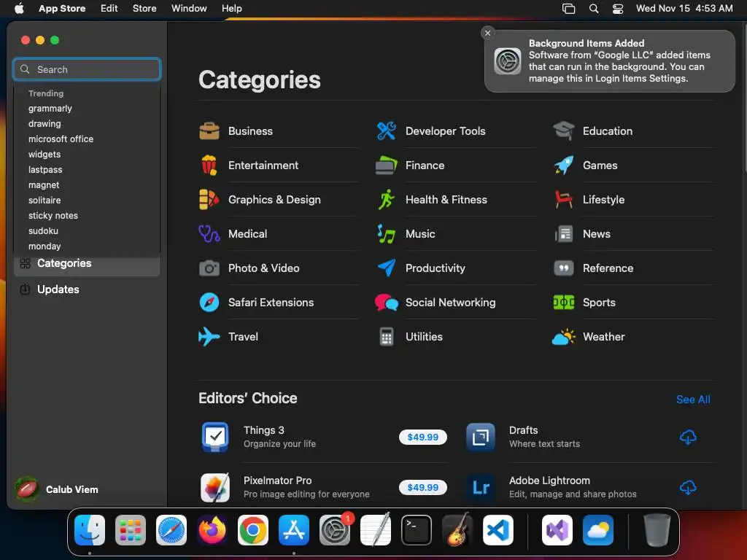Open Control Center in menu bar
Image resolution: width=747 pixels, height=560 pixels.
coord(618,9)
